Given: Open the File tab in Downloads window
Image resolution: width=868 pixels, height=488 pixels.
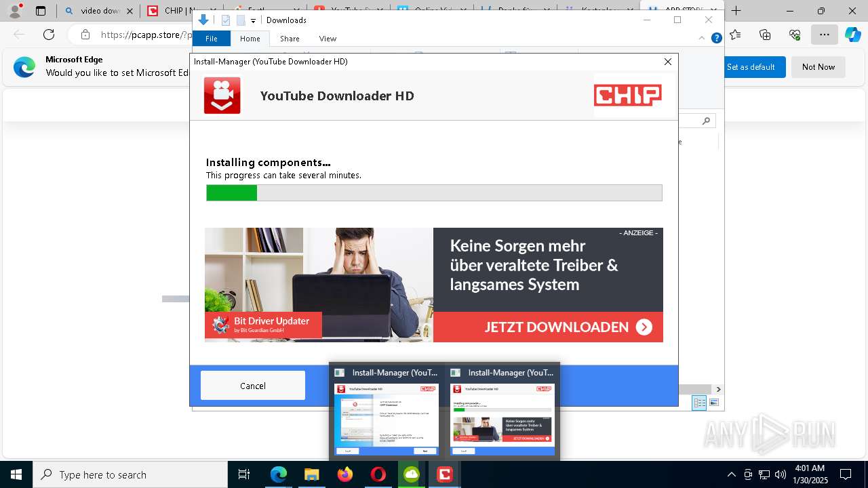Looking at the screenshot, I should [x=212, y=39].
